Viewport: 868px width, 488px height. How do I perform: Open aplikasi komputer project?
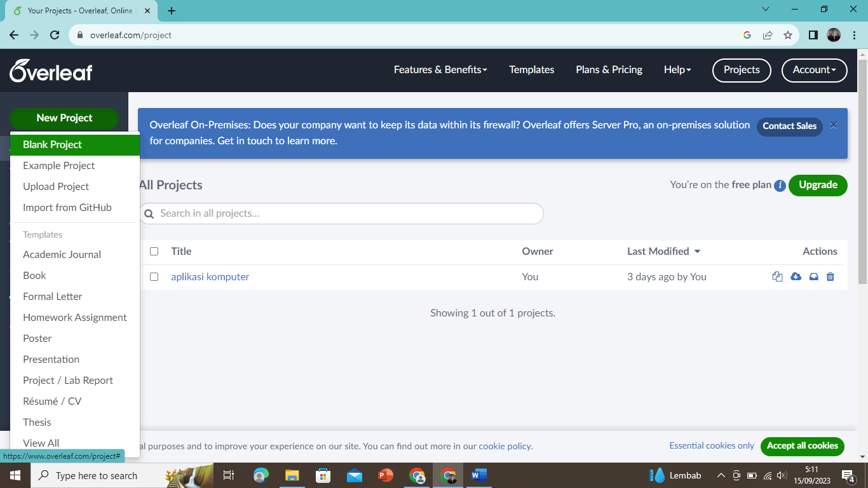210,277
